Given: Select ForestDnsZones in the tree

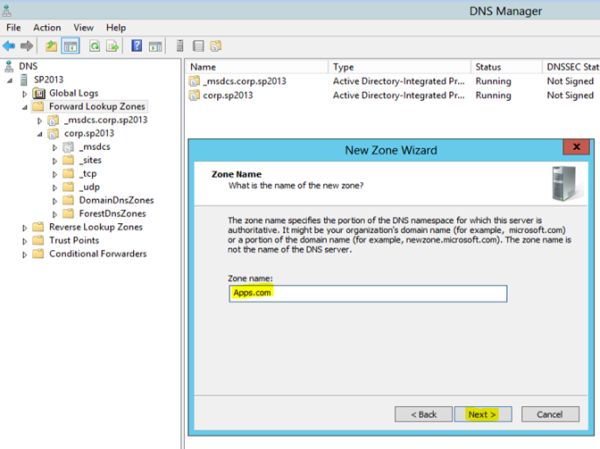Looking at the screenshot, I should (112, 214).
